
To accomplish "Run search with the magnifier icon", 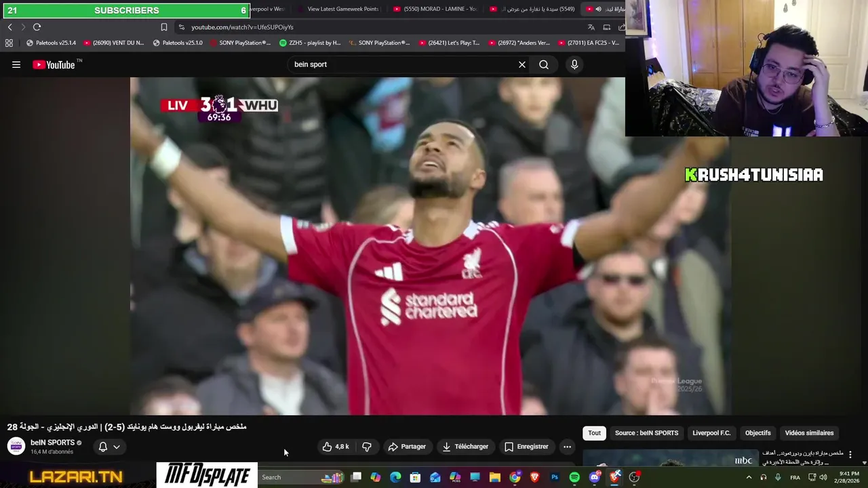I will click(544, 64).
